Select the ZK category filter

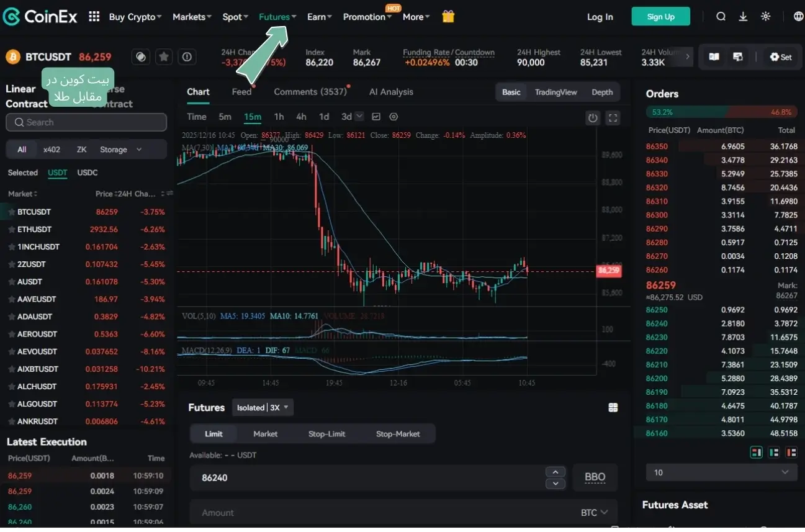pos(81,150)
